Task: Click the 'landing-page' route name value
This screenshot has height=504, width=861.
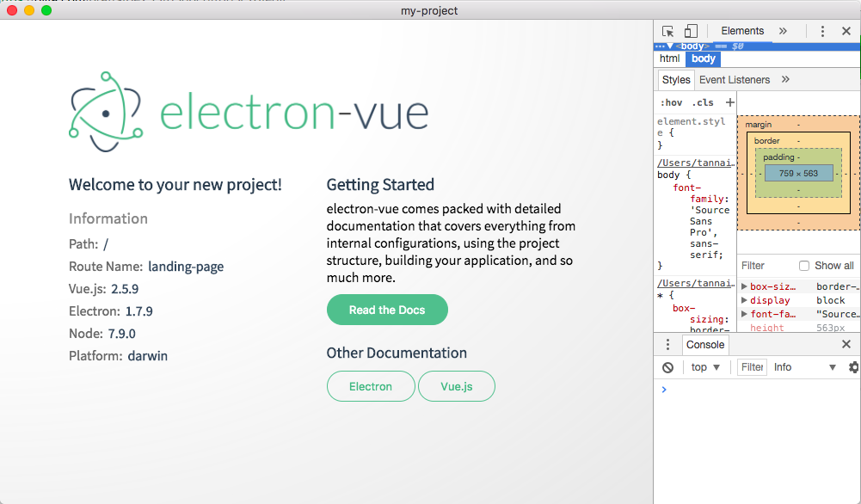Action: point(186,267)
